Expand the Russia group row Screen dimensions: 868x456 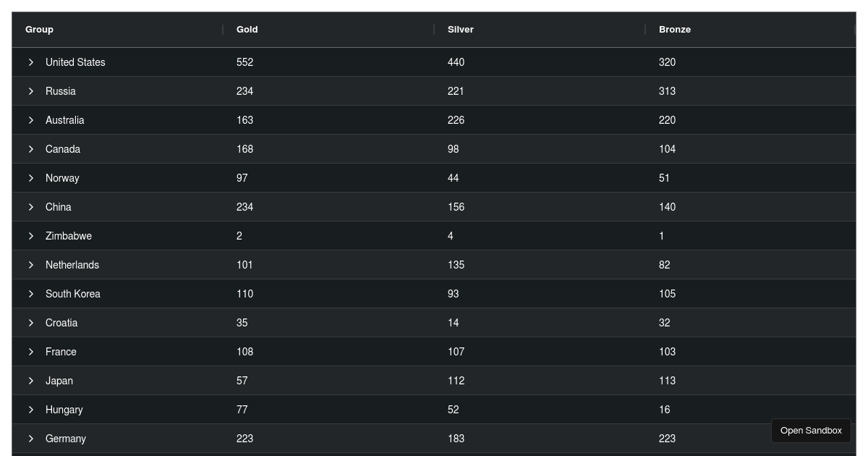point(31,91)
